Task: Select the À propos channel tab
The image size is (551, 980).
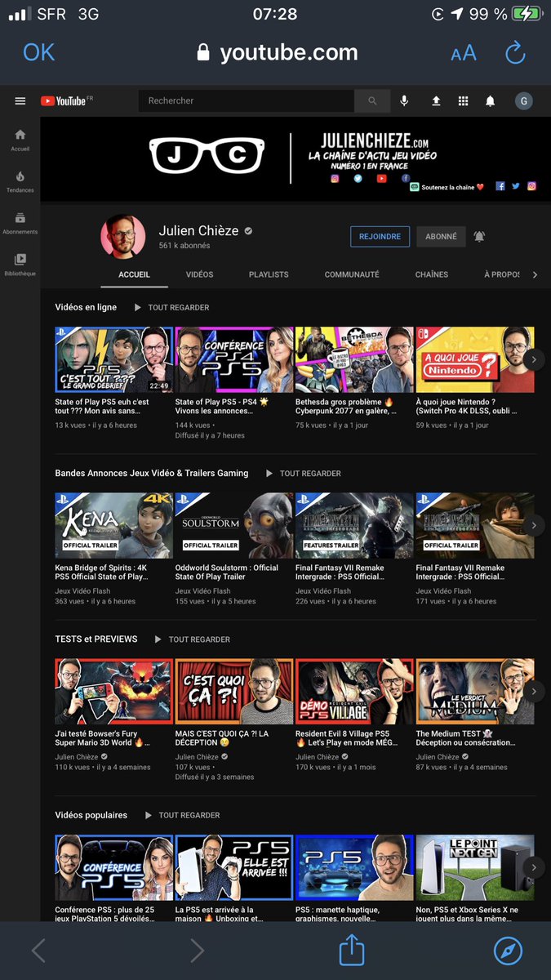Action: coord(502,274)
